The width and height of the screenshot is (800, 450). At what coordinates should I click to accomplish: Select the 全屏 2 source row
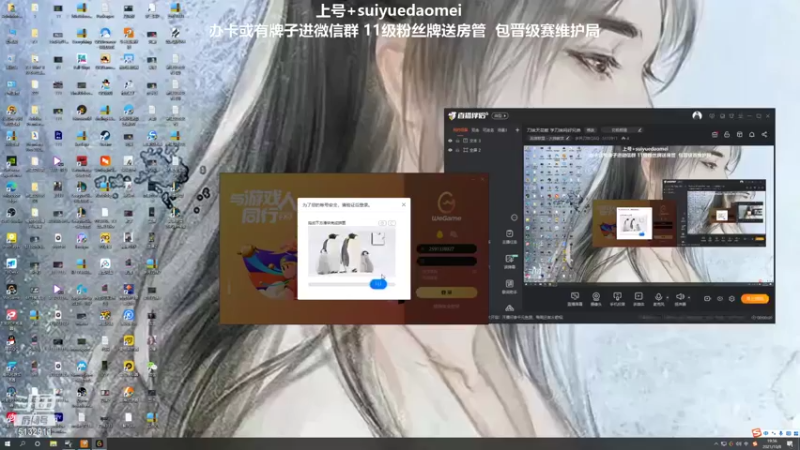click(x=483, y=150)
